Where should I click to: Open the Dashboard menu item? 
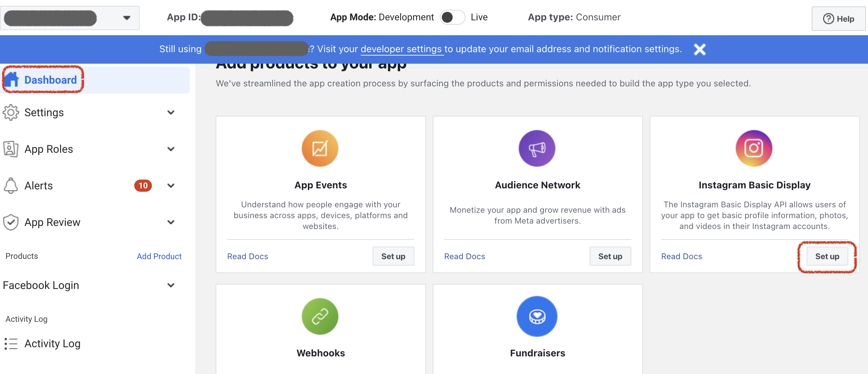click(95, 80)
